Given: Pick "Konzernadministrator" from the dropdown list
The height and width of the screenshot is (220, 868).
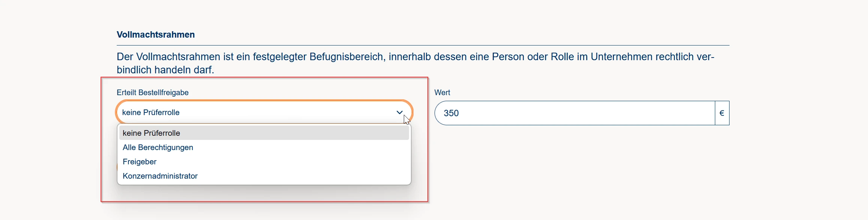Looking at the screenshot, I should 160,176.
